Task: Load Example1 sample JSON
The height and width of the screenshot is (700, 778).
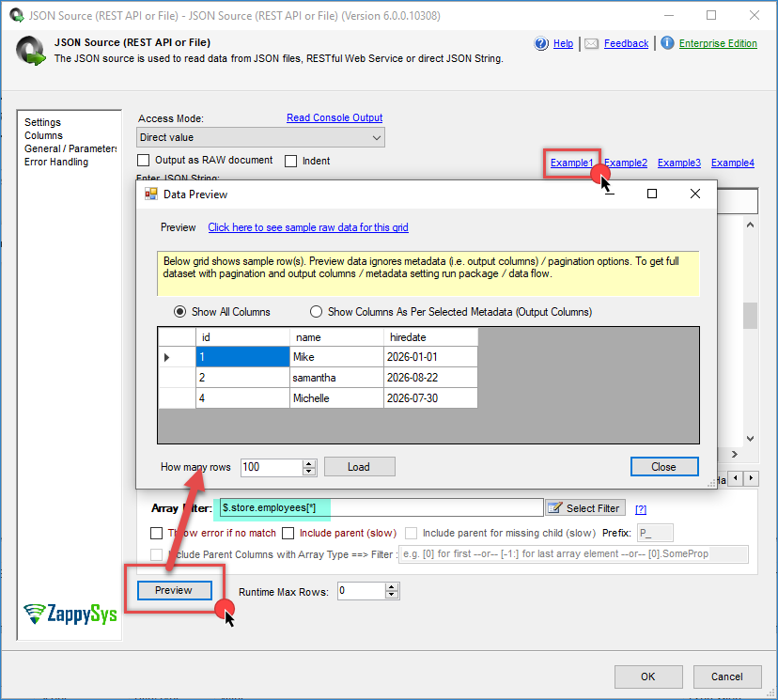Action: click(571, 163)
